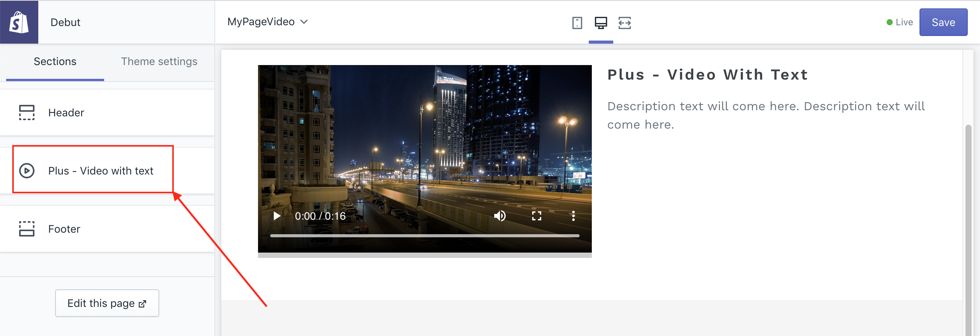Viewport: 980px width, 336px height.
Task: Open the Header section settings
Action: click(66, 113)
